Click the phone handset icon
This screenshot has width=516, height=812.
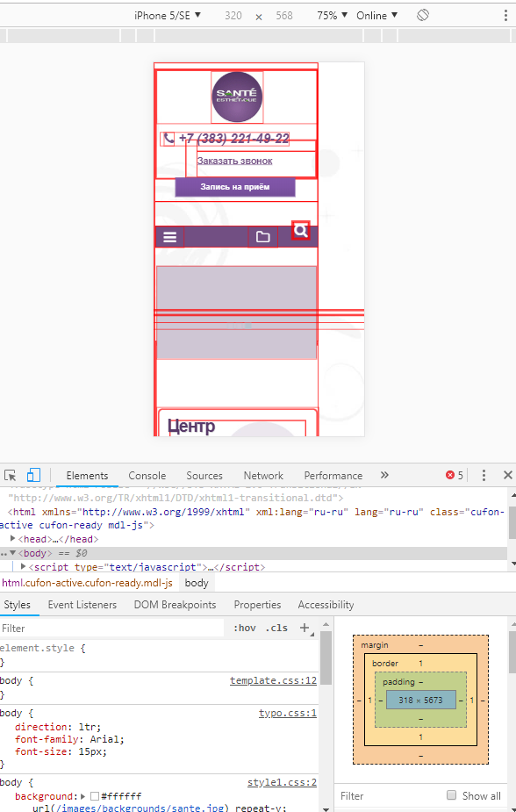pyautogui.click(x=168, y=139)
